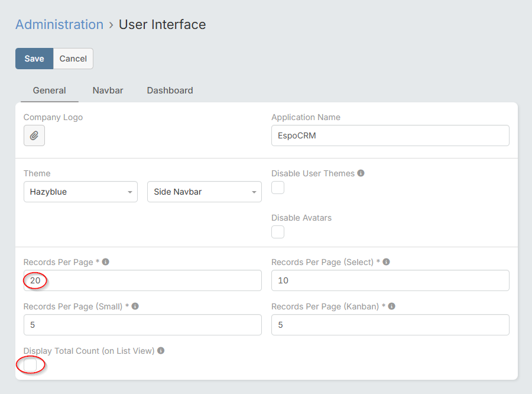Screen dimensions: 532x394
Task: Click the Disable Avatars label
Action: click(x=301, y=218)
